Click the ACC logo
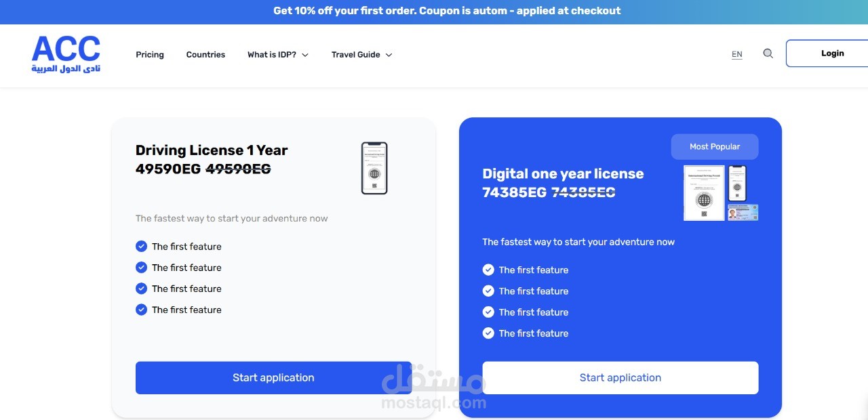868x420 pixels. pyautogui.click(x=66, y=53)
